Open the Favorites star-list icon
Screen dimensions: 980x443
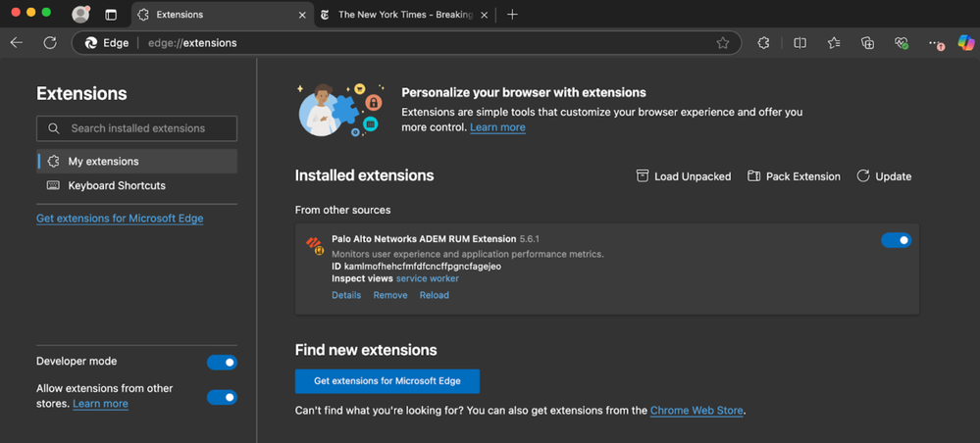(x=834, y=43)
